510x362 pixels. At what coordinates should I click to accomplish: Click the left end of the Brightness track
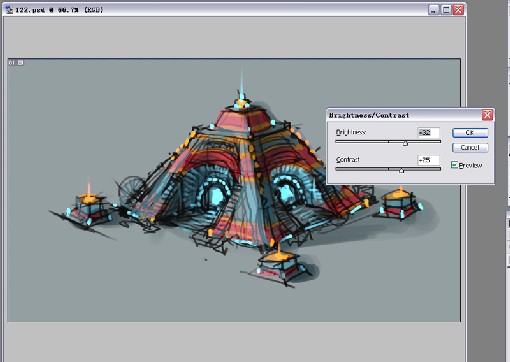tap(337, 141)
